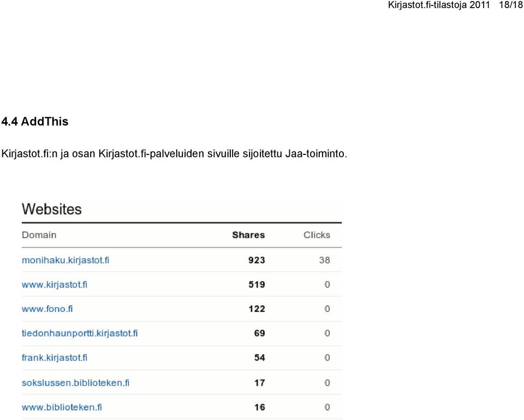Open the monihaku.kirjastot.fi domain link
This screenshot has height=420, width=524.
[x=65, y=260]
